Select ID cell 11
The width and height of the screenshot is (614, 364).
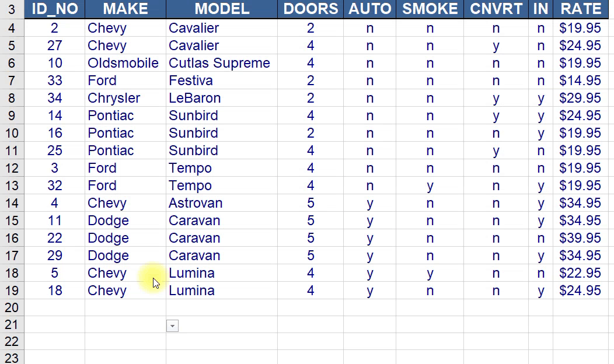click(55, 220)
